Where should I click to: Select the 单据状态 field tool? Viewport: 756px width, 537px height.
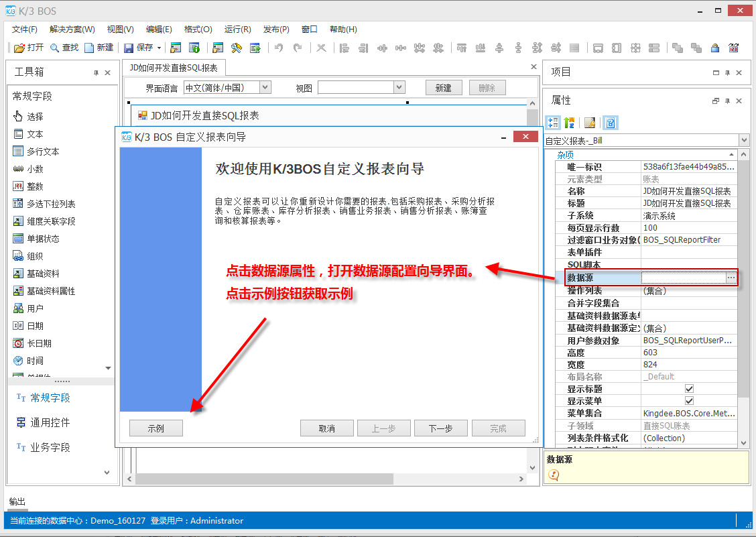click(36, 239)
